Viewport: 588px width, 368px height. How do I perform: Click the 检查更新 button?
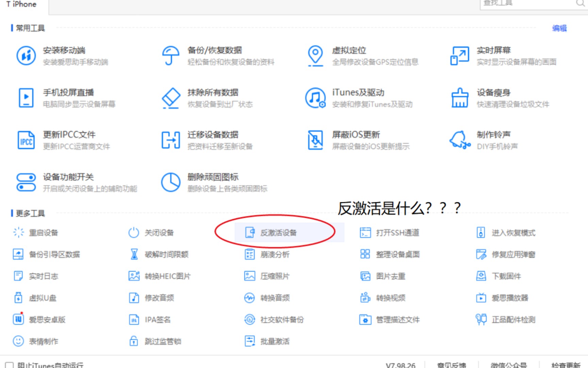566,365
